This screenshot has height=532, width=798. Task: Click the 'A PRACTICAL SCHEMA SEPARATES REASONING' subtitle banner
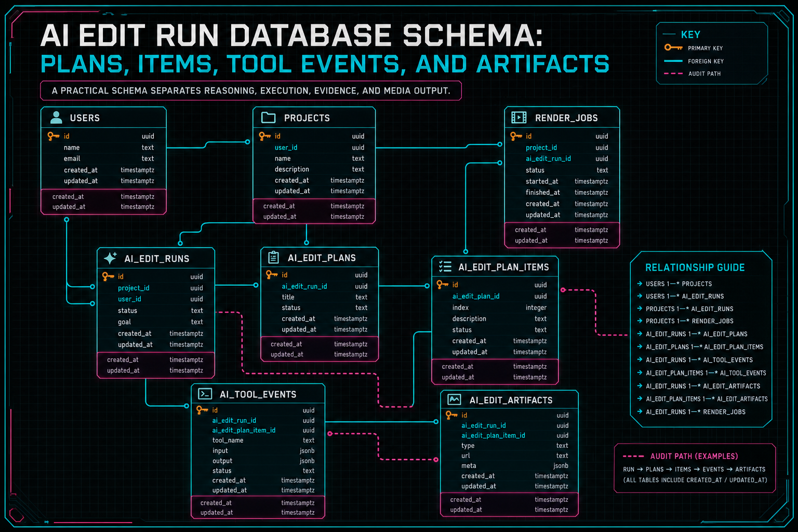point(251,90)
